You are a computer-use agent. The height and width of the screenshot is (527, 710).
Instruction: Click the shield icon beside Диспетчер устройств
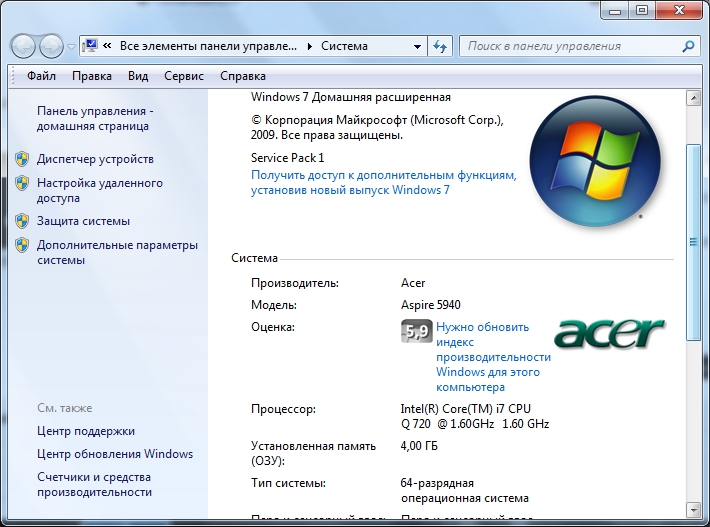(22, 159)
